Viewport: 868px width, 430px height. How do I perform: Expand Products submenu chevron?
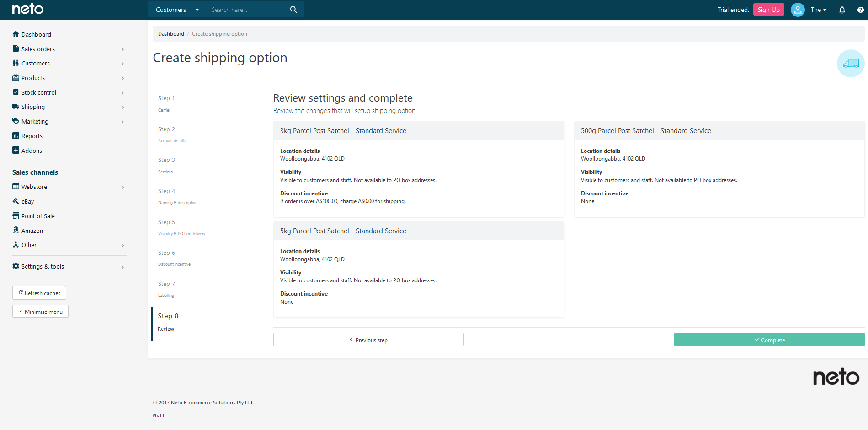(x=122, y=78)
